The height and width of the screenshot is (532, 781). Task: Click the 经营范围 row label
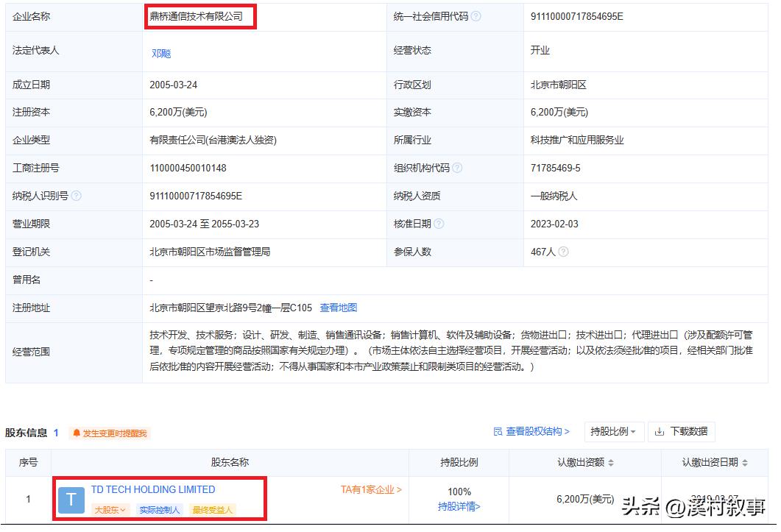coord(32,352)
